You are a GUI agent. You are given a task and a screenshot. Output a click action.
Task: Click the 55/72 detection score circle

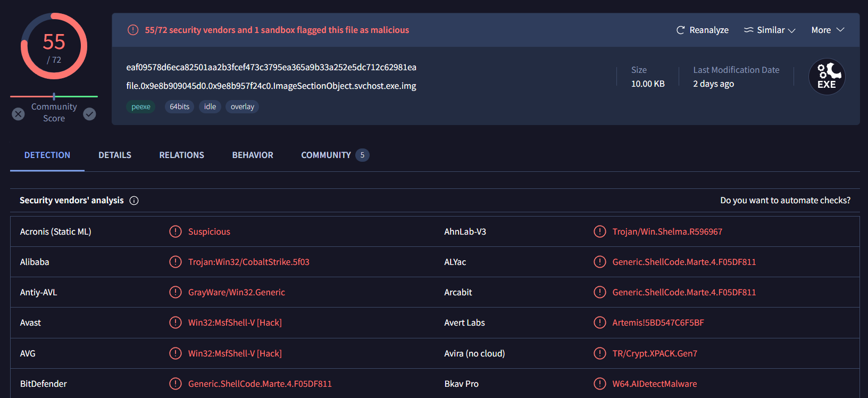click(54, 47)
